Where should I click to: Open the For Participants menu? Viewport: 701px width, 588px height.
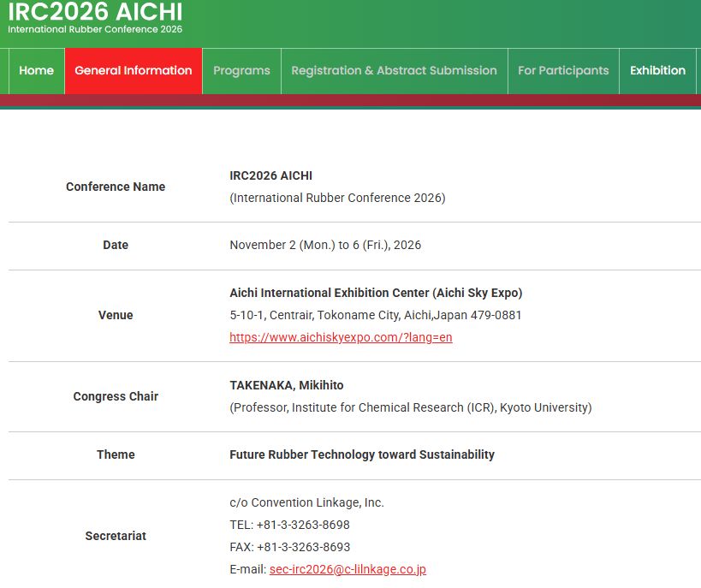point(563,71)
